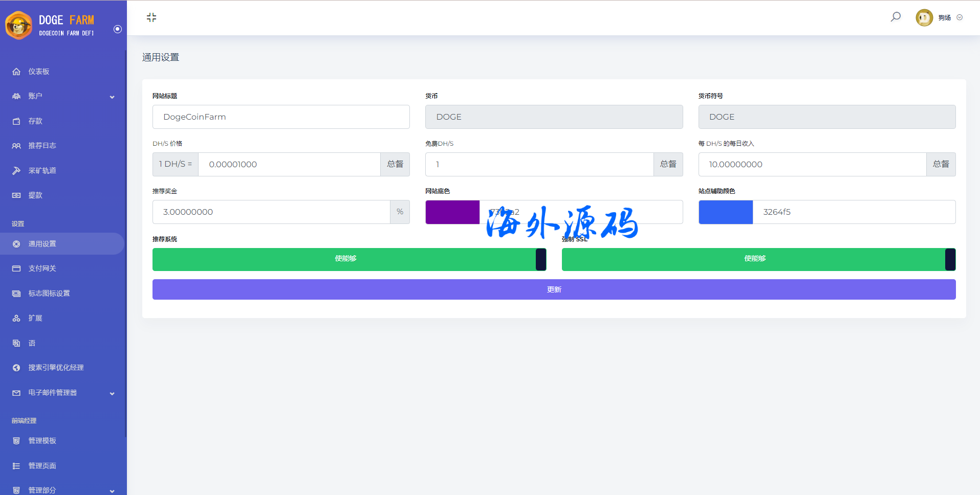This screenshot has height=495, width=980.
Task: Click the dashboard home icon in sidebar
Action: (16, 72)
